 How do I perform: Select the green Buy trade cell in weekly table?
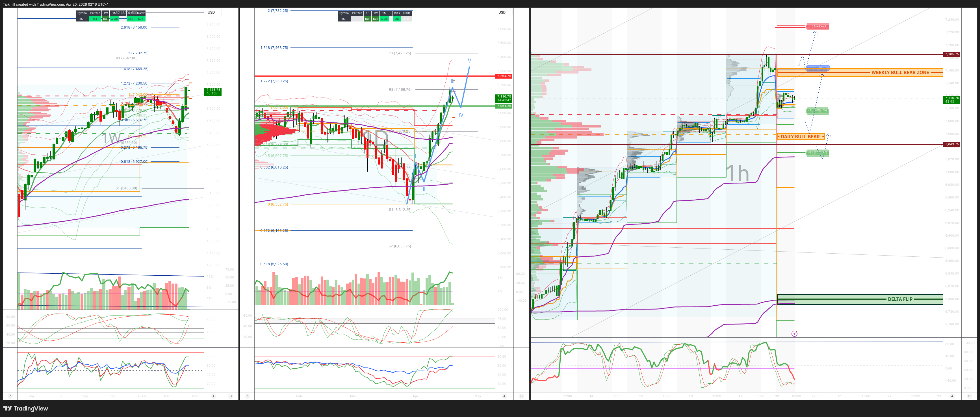coord(140,19)
